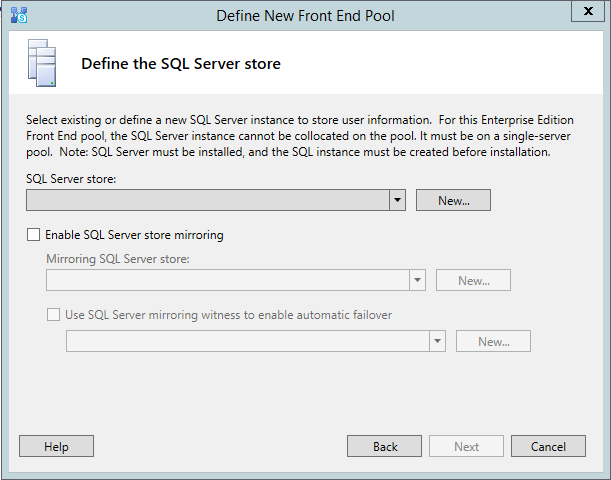Screen dimensions: 611x480
Task: Open Help for this wizard page
Action: pos(56,446)
